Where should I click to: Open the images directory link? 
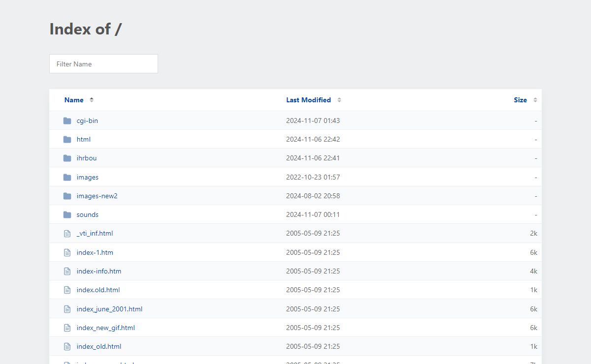[88, 177]
